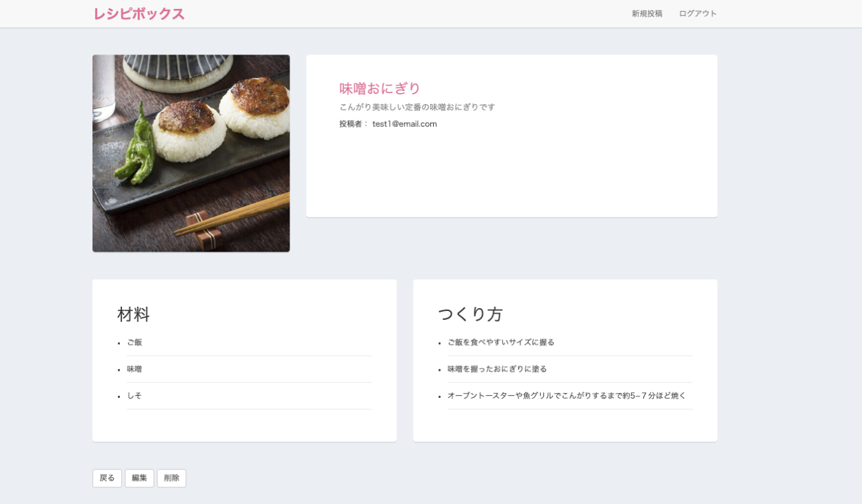The image size is (862, 504).
Task: Click the レシピボックス logo
Action: (139, 14)
